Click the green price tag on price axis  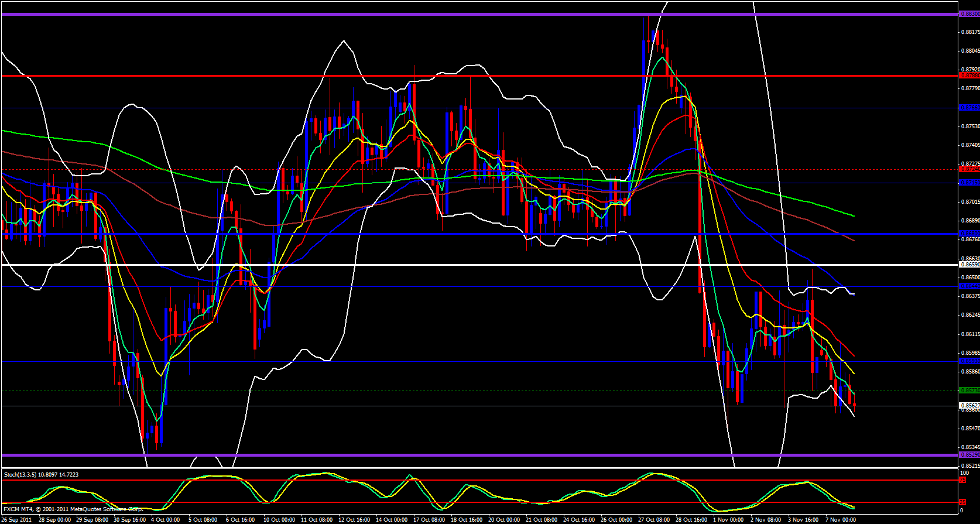tap(968, 390)
